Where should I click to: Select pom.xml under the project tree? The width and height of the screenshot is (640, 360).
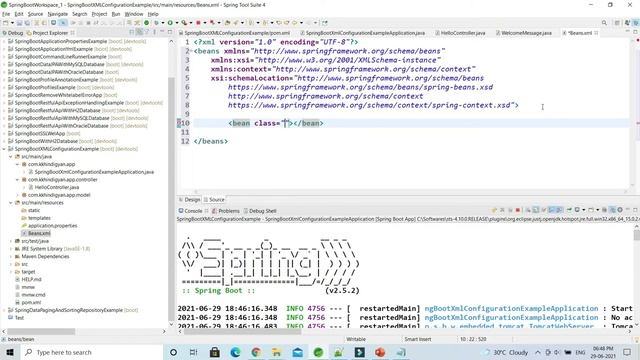coord(31,302)
